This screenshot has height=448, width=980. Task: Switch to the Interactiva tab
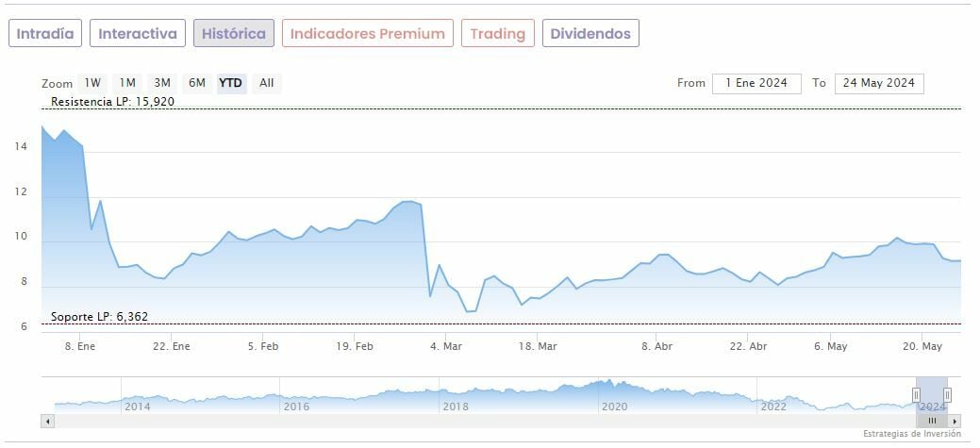tap(138, 34)
